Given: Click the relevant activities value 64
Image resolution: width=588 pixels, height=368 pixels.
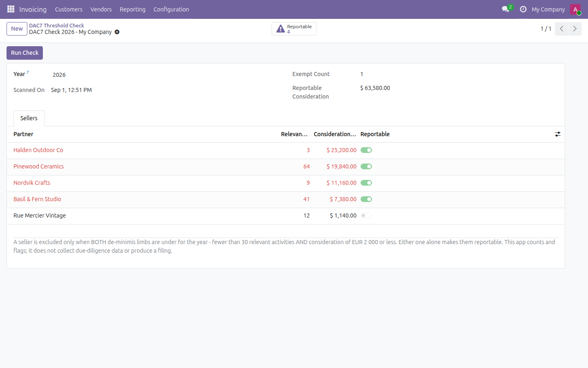Looking at the screenshot, I should click(307, 166).
